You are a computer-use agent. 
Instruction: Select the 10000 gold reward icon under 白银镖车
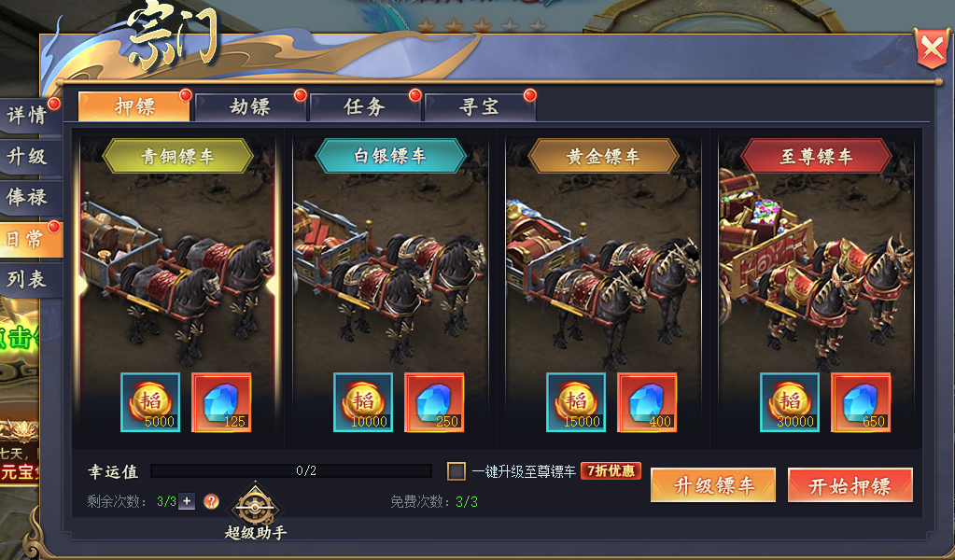(363, 402)
